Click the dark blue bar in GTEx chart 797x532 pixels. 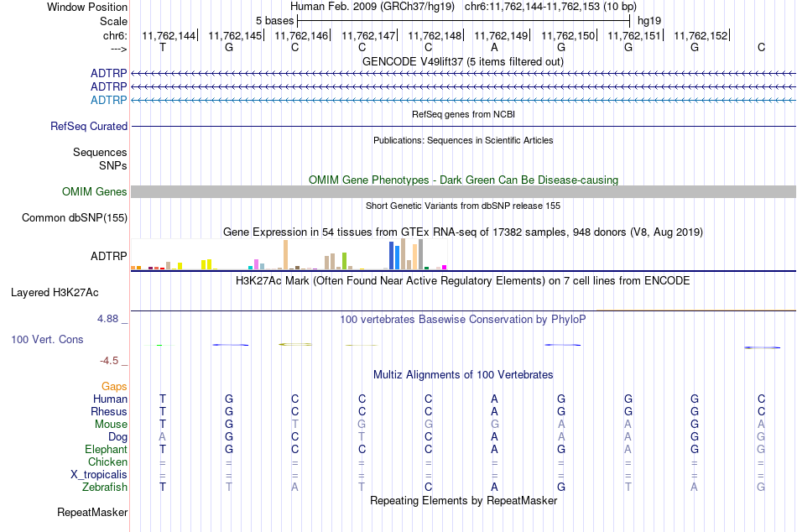click(392, 255)
